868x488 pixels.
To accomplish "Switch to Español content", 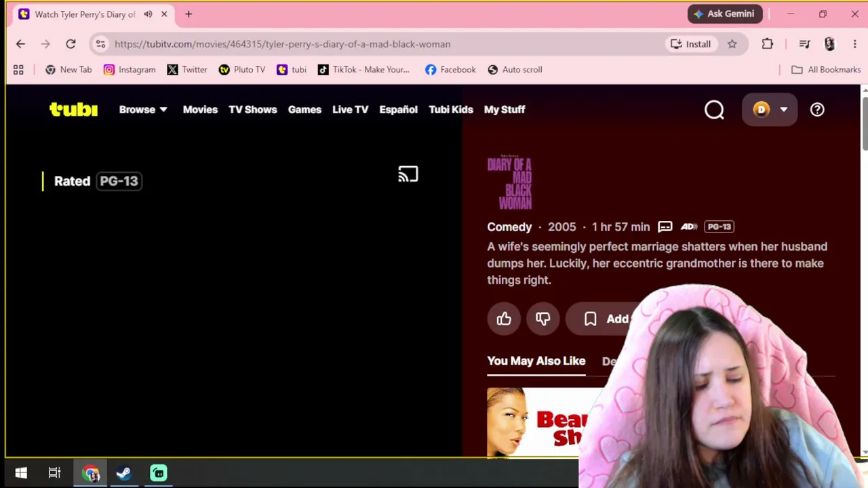I will coord(399,110).
